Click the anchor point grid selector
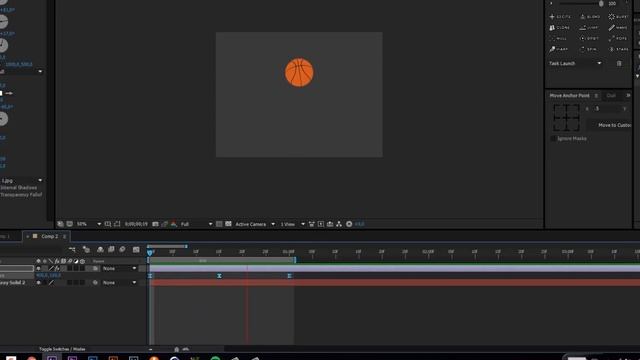The width and height of the screenshot is (640, 360). click(566, 118)
